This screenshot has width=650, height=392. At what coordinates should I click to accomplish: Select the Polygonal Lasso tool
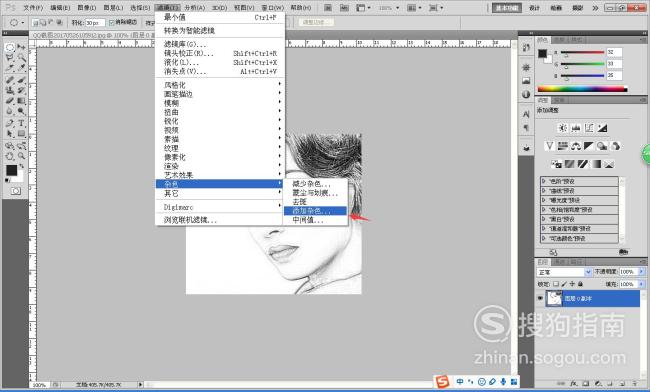10,58
